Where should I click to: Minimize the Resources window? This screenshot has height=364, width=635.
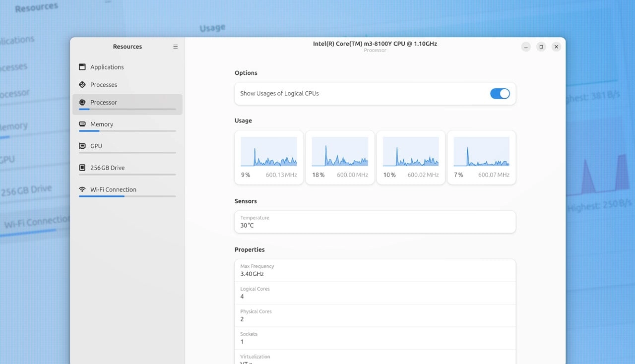[526, 46]
